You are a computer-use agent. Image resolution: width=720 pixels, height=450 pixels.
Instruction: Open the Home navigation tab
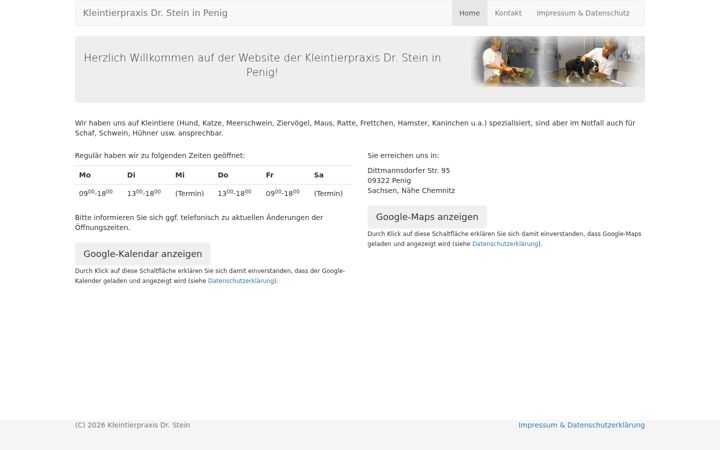pos(469,13)
